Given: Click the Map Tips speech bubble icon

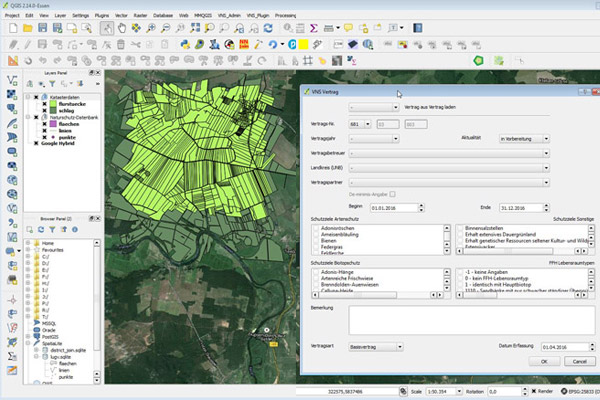Looking at the screenshot, I should [x=348, y=28].
